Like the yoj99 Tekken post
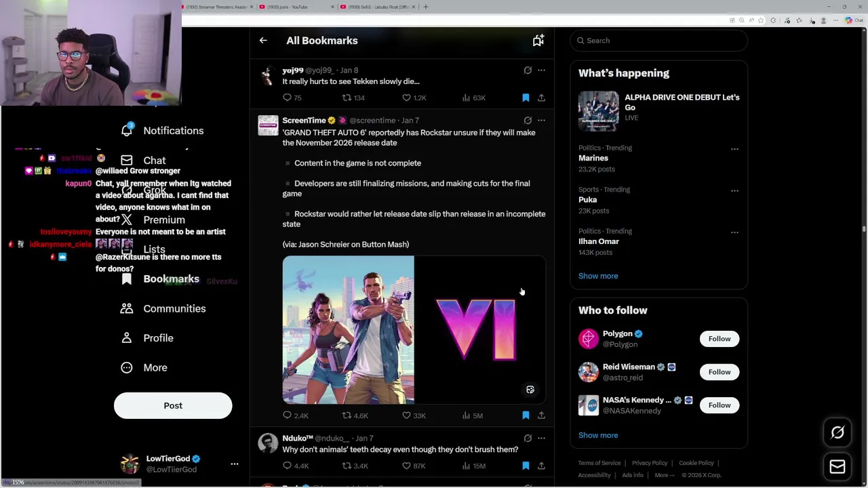Viewport: 868px width, 488px height. 406,98
